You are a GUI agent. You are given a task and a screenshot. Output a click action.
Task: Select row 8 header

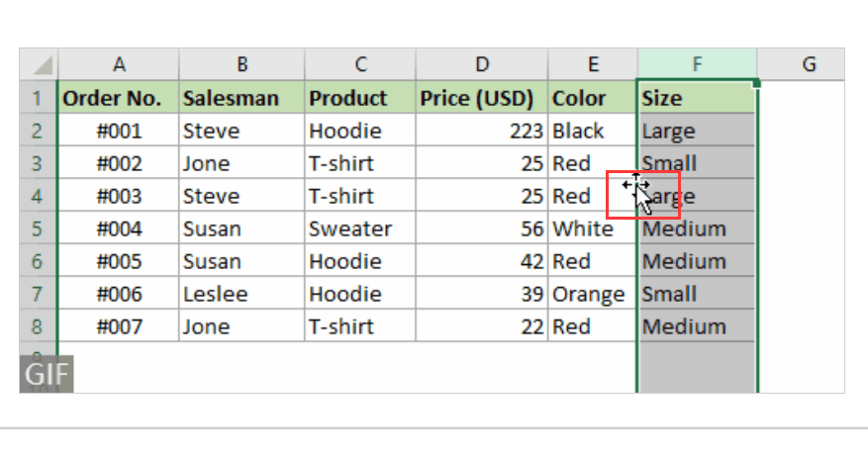[38, 326]
